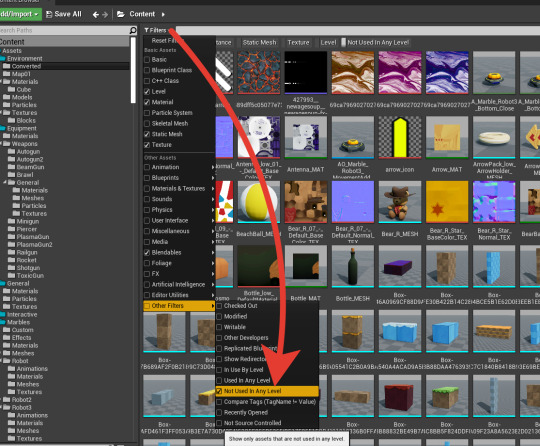The image size is (540, 446).
Task: Click the Content path folder icon
Action: pos(121,14)
